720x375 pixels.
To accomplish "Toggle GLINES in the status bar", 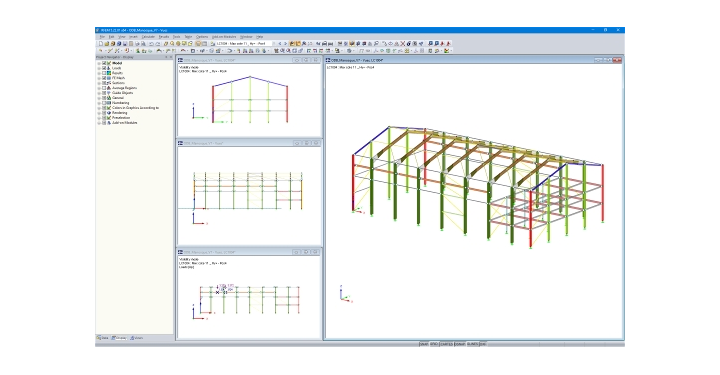I will [x=472, y=344].
